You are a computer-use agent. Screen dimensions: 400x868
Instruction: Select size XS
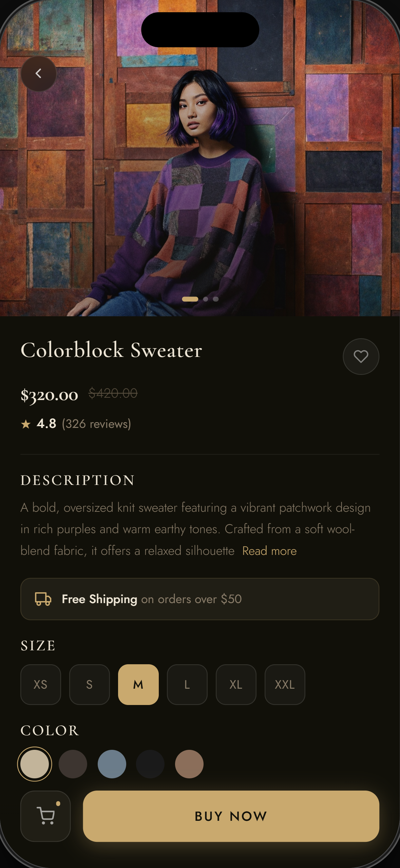click(x=41, y=684)
